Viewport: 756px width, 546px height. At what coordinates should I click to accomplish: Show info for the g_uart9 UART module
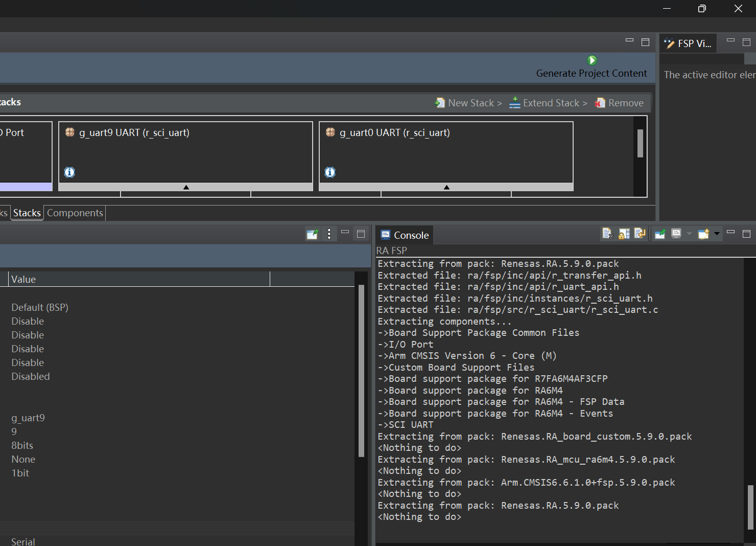point(69,172)
